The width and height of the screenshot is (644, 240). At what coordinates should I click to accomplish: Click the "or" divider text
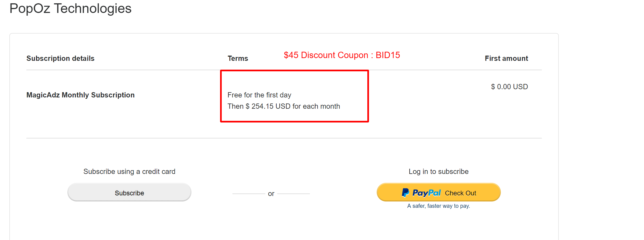[x=271, y=194]
